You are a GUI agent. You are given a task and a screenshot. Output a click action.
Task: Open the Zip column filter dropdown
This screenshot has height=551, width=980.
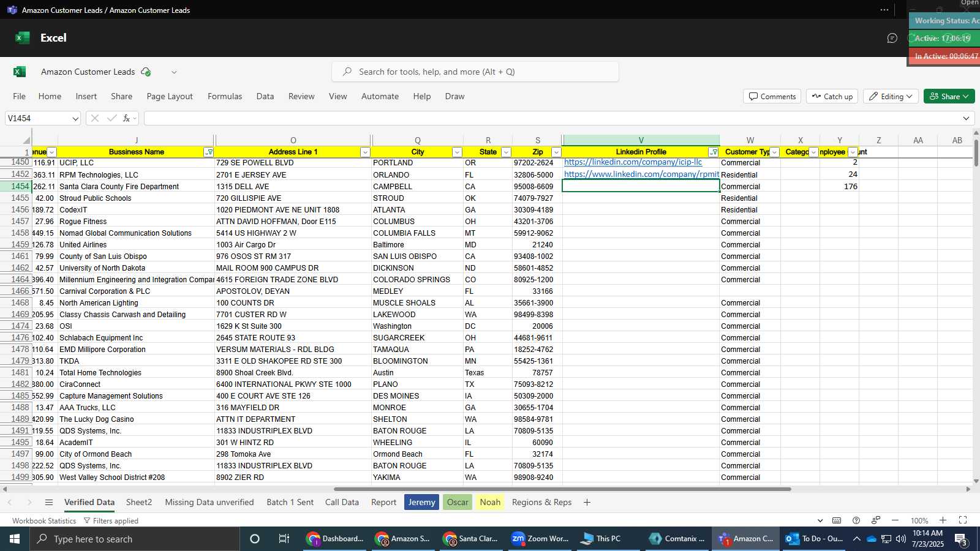tap(556, 152)
